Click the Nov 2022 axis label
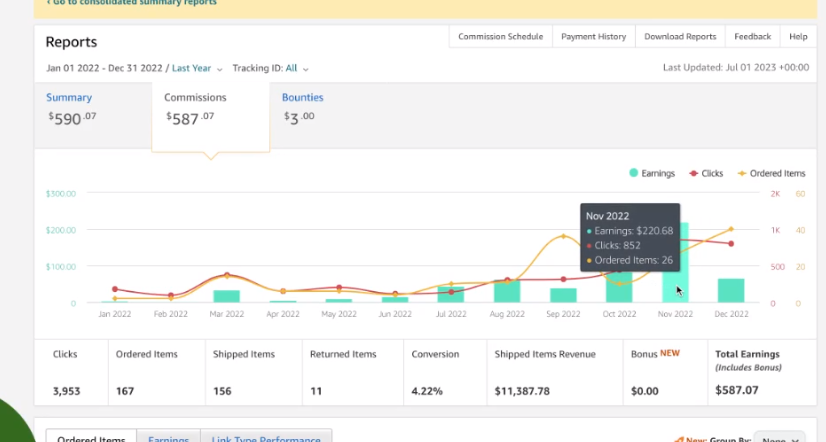Screen dimensions: 826x442 point(675,314)
